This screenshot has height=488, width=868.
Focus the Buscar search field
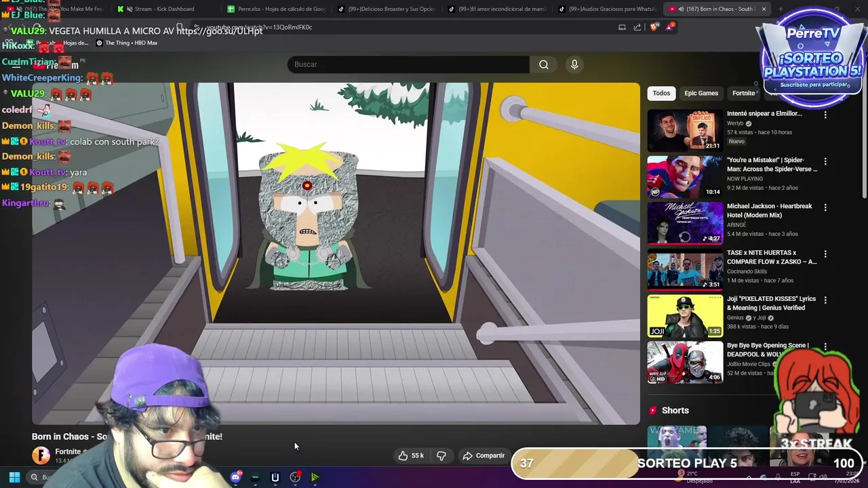pos(408,64)
